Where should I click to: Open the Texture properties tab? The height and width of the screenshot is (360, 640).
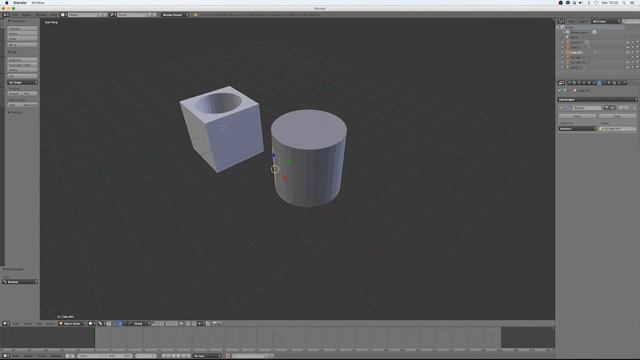pos(614,83)
